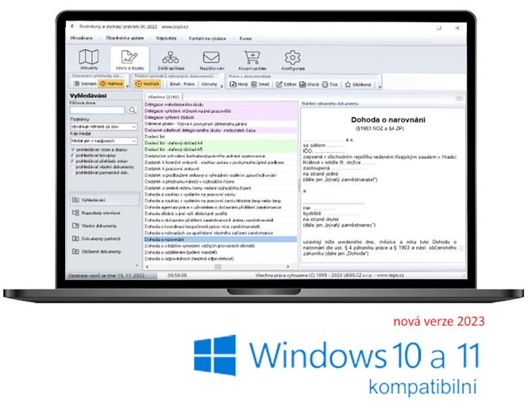Select 'Dohoda o narovnání' highlighted list row
The width and height of the screenshot is (532, 403).
(x=220, y=239)
